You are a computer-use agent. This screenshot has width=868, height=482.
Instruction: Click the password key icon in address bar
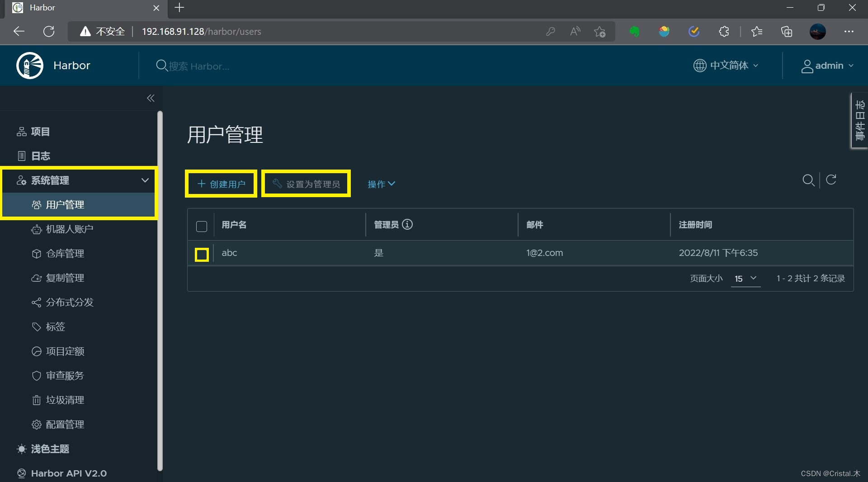pos(550,31)
